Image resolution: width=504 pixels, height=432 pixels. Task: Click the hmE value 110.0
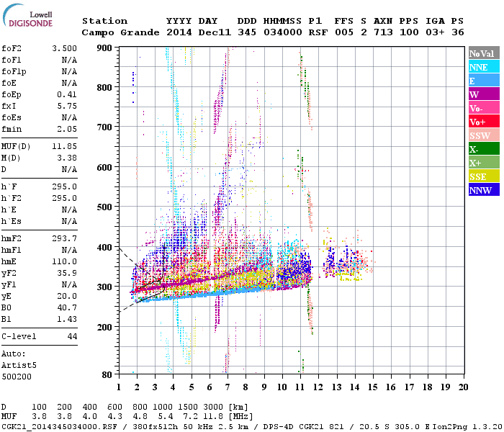[x=65, y=261]
